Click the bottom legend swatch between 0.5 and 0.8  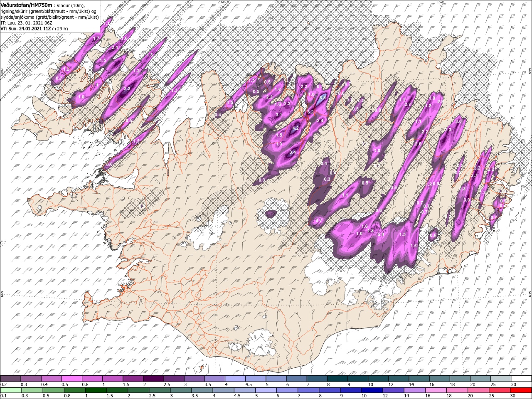point(53,390)
